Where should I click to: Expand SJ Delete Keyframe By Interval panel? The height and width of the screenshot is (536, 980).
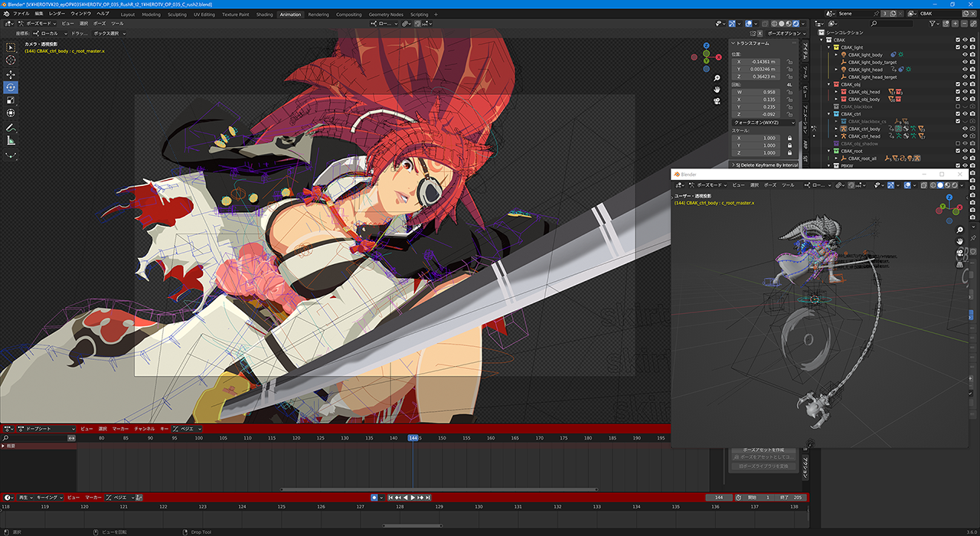pos(764,165)
